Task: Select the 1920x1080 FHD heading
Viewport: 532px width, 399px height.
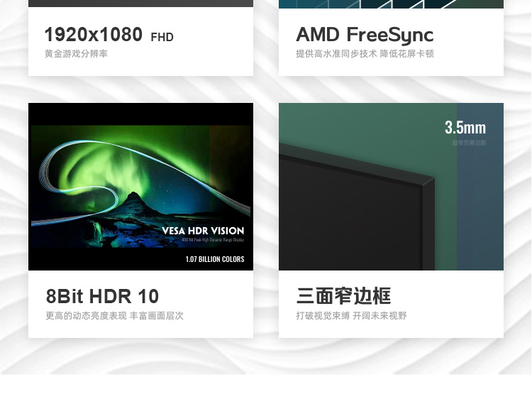Action: (x=109, y=35)
